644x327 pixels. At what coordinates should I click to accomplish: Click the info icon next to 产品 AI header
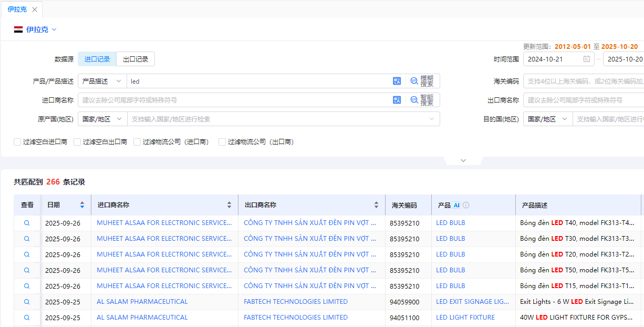pyautogui.click(x=466, y=205)
